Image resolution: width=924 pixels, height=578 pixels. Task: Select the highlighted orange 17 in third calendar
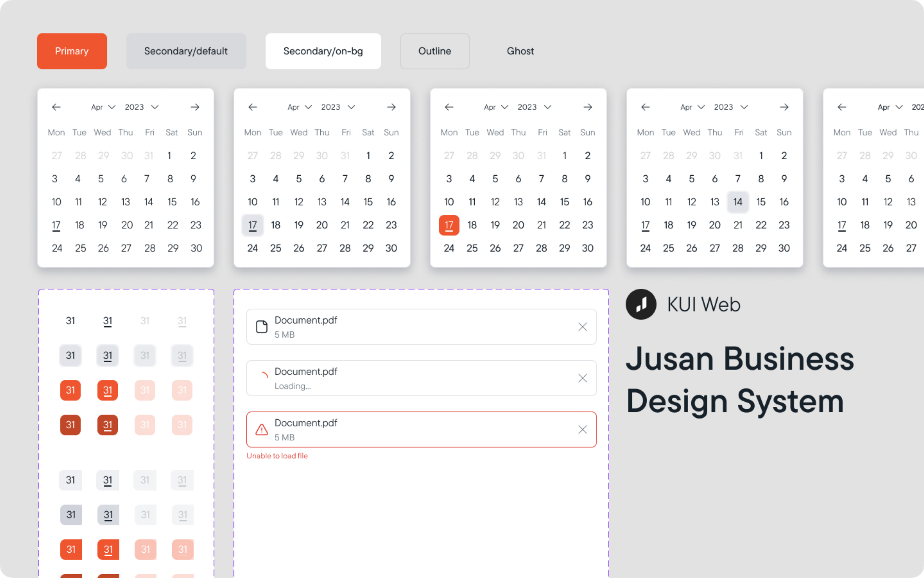(x=449, y=225)
